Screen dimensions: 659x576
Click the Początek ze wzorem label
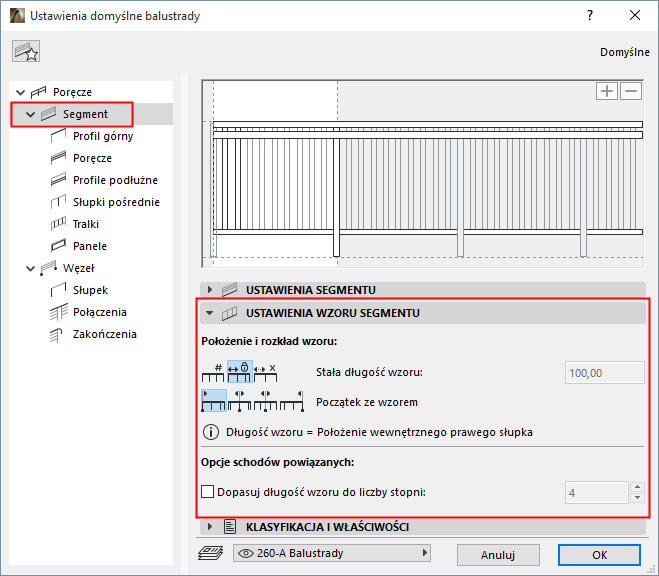click(367, 402)
